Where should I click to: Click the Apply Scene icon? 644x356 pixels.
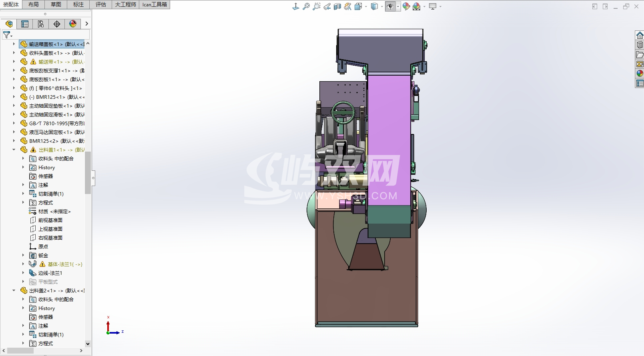[417, 6]
